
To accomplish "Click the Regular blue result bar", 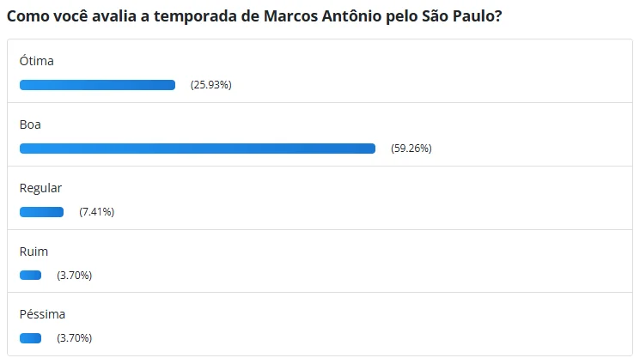I will point(41,212).
